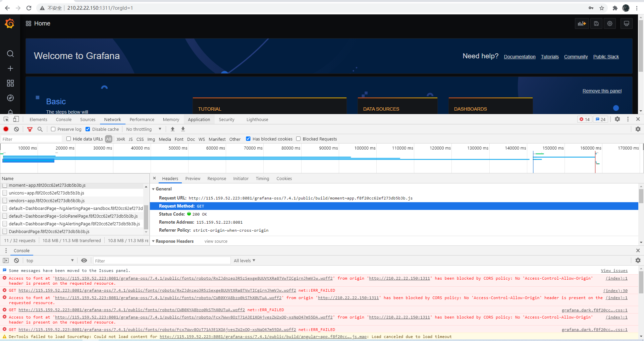Switch to the Timing tab
This screenshot has height=341, width=644.
pyautogui.click(x=262, y=178)
